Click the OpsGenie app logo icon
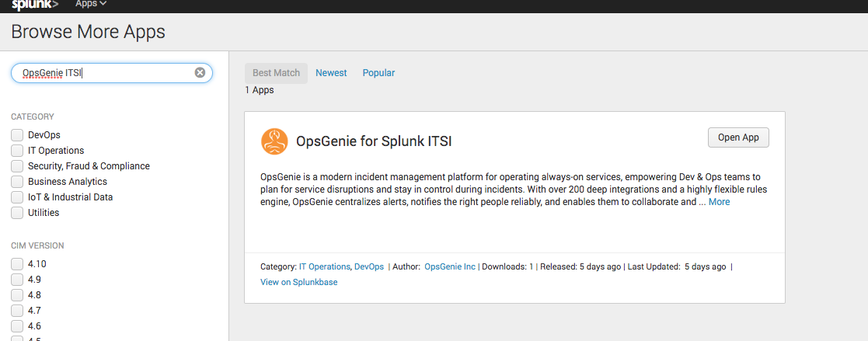 click(274, 141)
